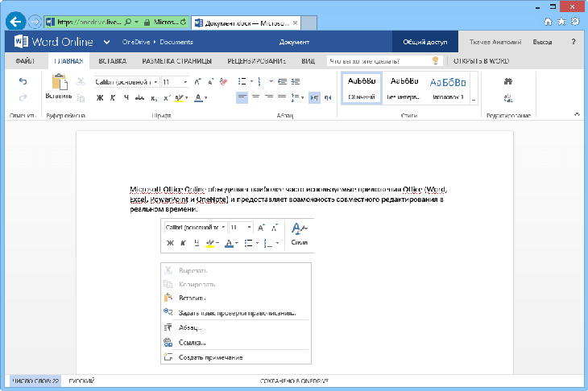The width and height of the screenshot is (588, 391).
Task: Increase font size in mini toolbar
Action: point(261,228)
